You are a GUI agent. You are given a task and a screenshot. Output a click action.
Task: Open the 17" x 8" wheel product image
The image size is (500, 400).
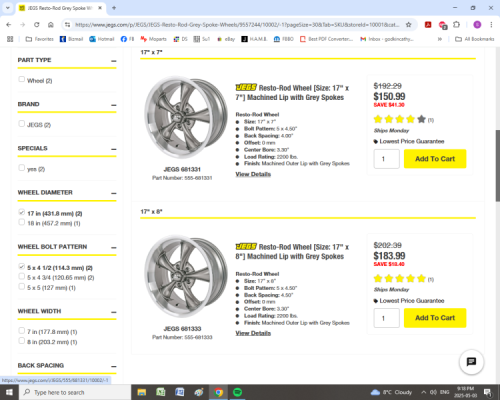click(185, 276)
